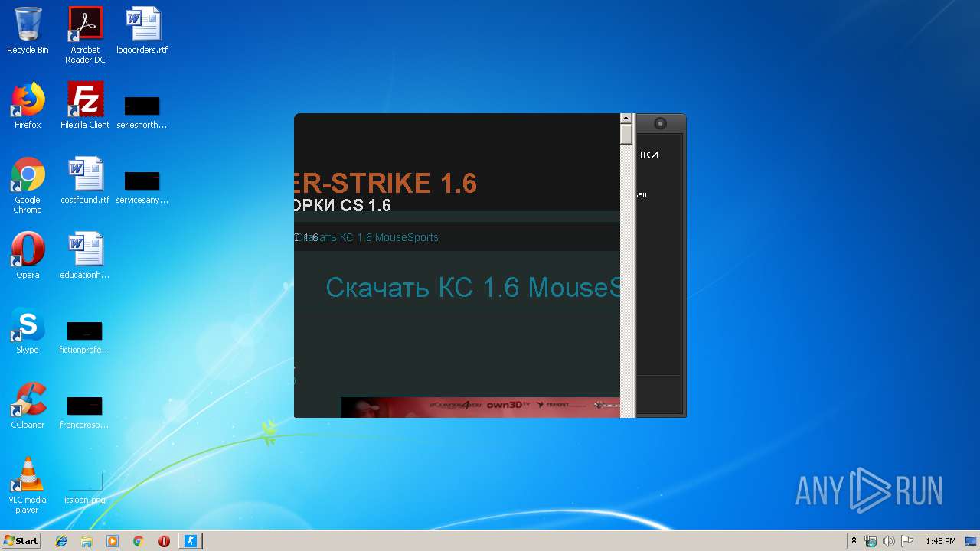
Task: Select the francereso desktop file
Action: [85, 412]
